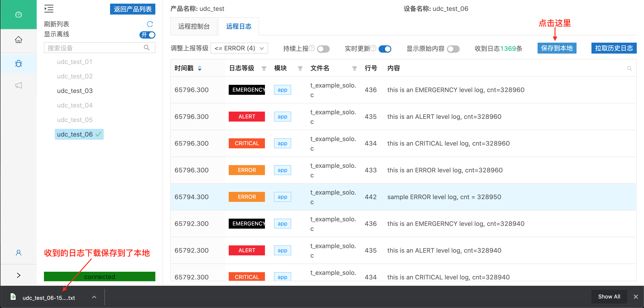The height and width of the screenshot is (308, 644).
Task: Select device udc_test_03
Action: point(74,91)
